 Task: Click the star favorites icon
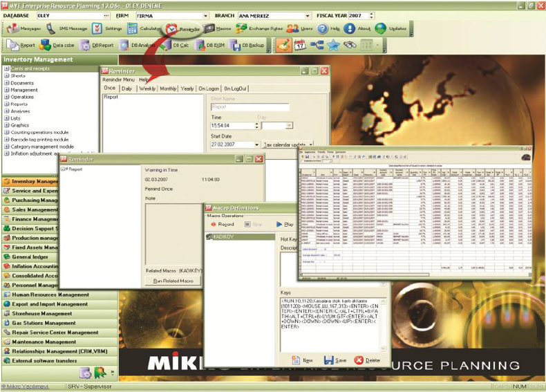[x=333, y=45]
